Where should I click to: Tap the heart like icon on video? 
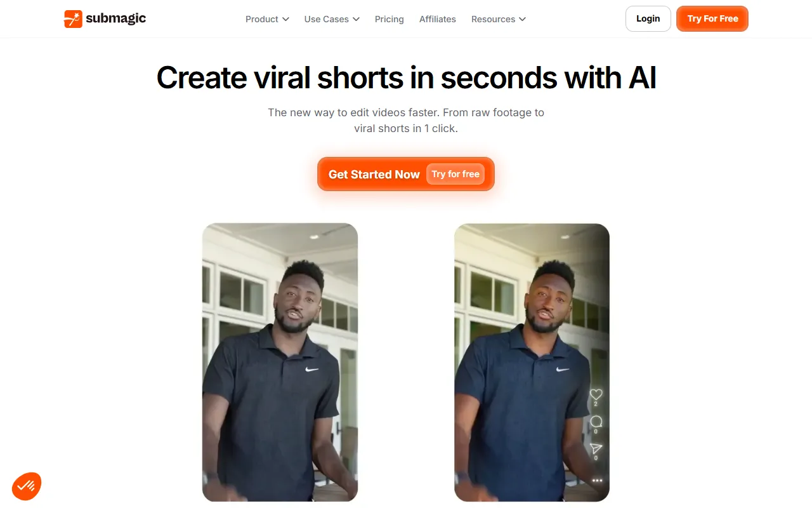(x=596, y=394)
